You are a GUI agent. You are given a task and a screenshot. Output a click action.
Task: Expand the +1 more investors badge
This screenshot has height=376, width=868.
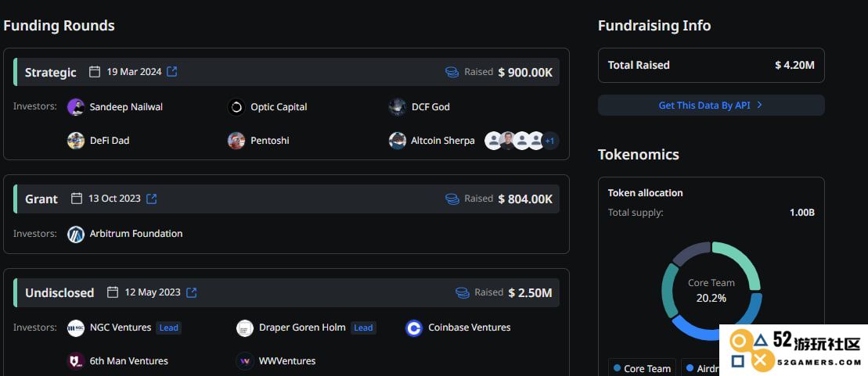pos(549,141)
